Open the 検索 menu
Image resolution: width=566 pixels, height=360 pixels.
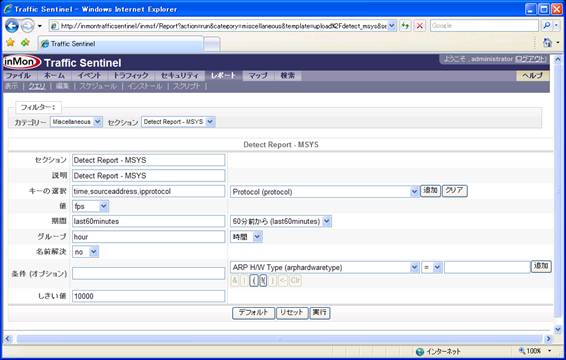click(288, 75)
